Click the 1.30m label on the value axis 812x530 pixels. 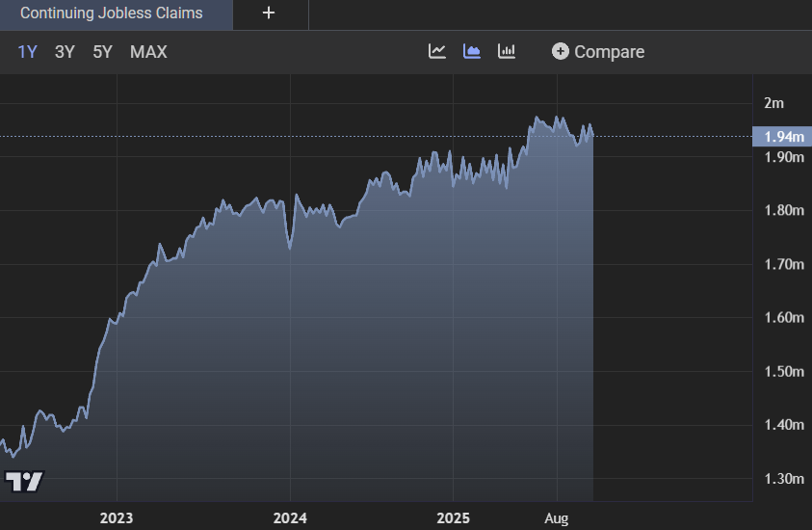coord(783,479)
